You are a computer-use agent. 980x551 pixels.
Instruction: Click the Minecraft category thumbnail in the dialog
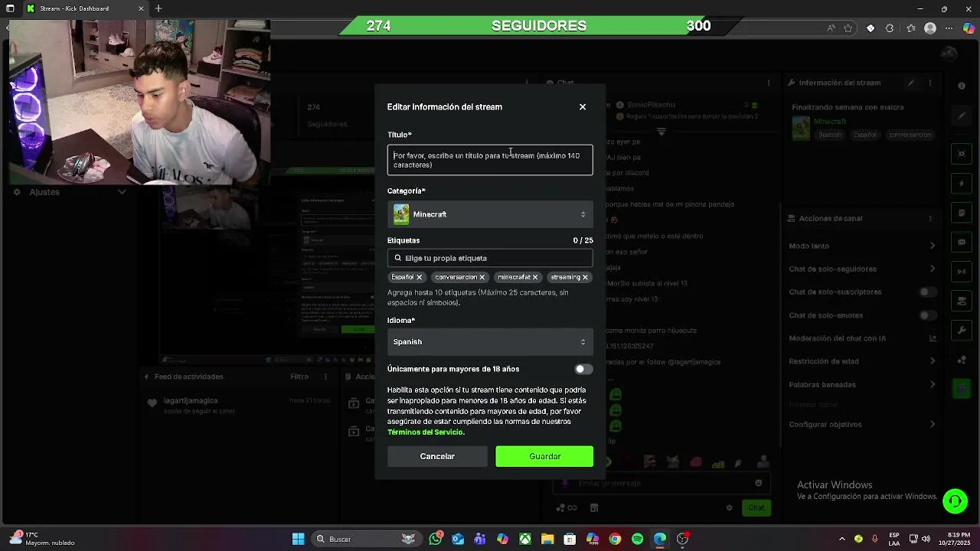[x=401, y=214]
